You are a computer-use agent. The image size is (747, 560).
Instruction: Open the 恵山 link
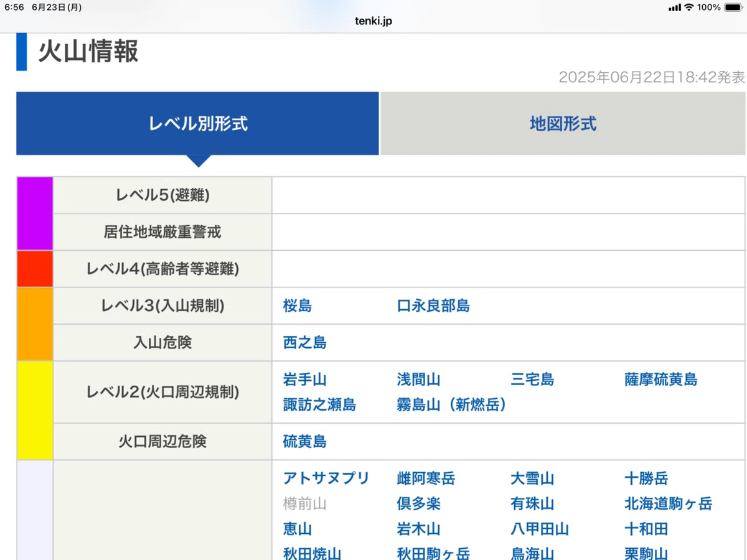pos(298,529)
